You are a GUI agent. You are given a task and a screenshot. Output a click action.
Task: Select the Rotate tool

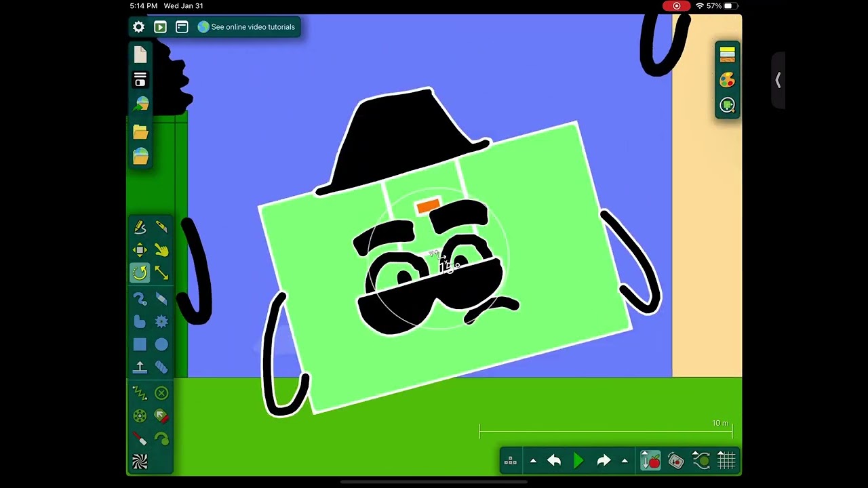point(140,273)
